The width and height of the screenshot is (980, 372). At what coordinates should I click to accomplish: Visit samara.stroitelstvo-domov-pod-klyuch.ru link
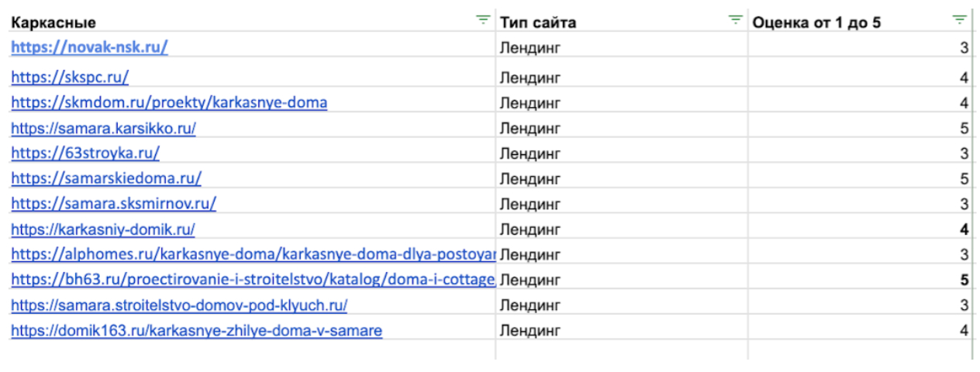coord(179,305)
